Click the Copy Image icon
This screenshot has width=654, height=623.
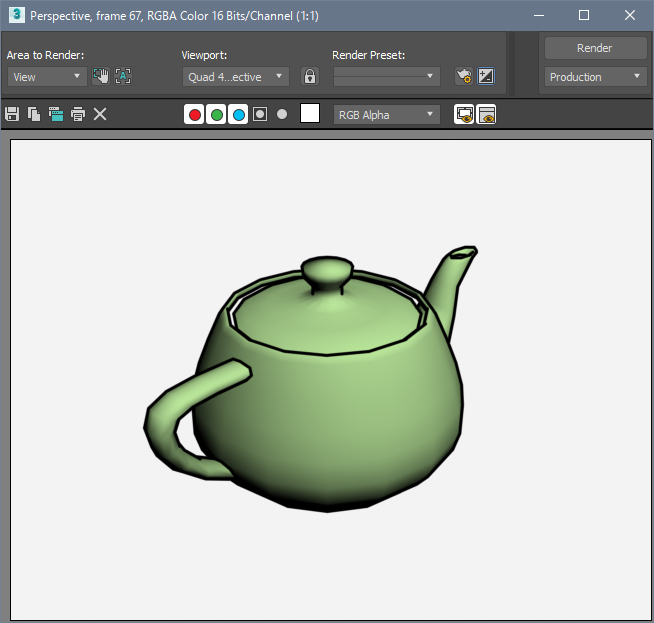34,114
